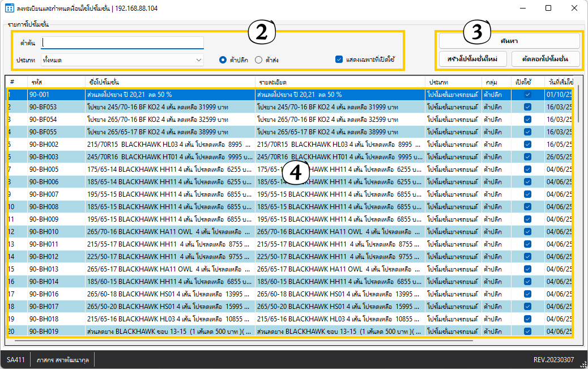Uncheck เปิดใช้ checkbox for row 90-BF053

coord(527,107)
